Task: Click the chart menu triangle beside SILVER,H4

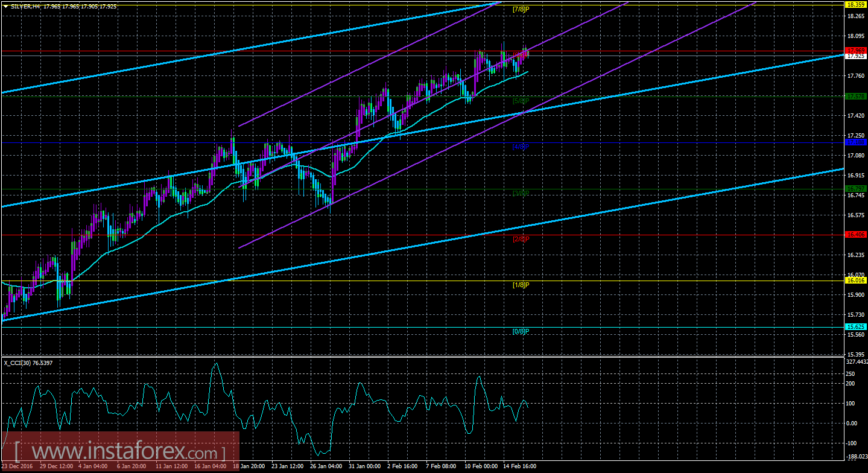Action: point(5,6)
